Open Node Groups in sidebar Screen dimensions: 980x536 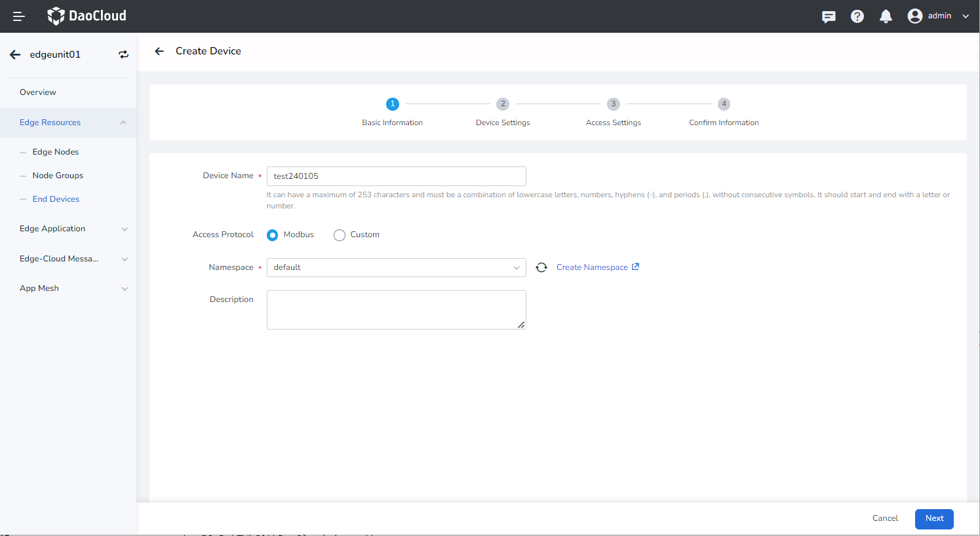[58, 176]
